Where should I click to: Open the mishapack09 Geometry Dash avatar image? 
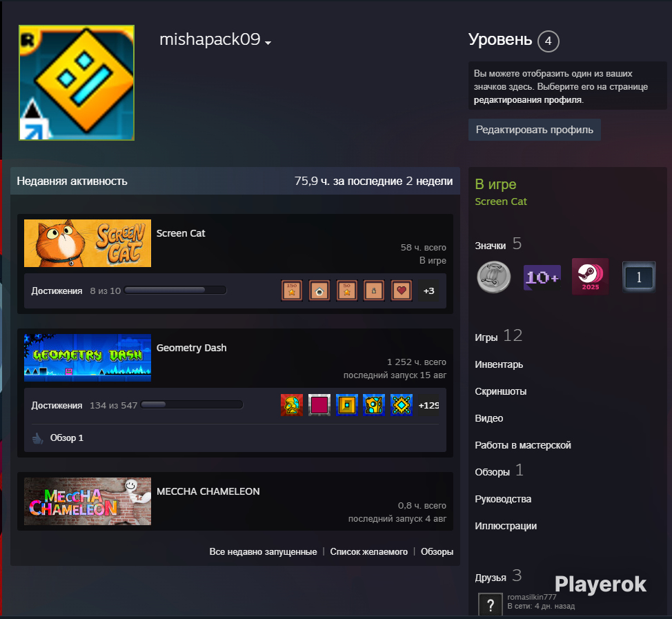[77, 83]
